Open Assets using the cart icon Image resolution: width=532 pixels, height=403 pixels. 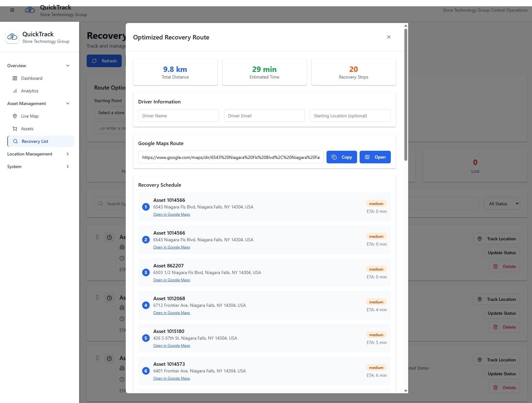tap(15, 128)
